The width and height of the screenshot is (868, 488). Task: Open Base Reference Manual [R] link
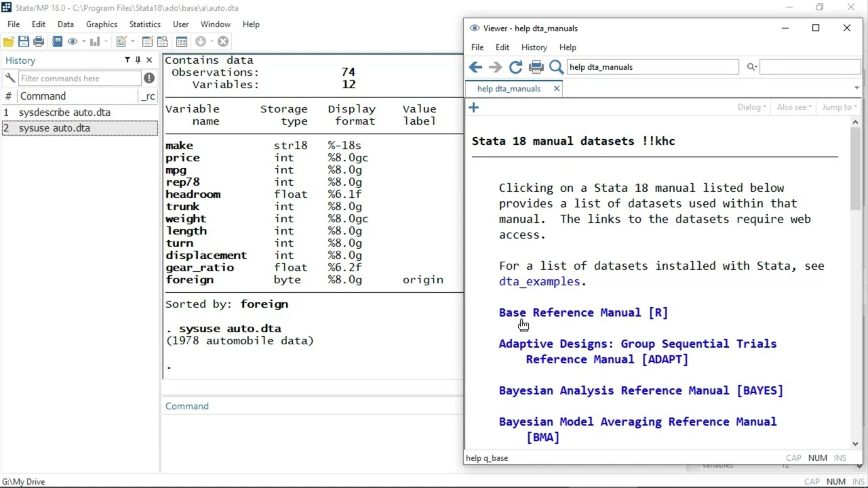point(583,312)
